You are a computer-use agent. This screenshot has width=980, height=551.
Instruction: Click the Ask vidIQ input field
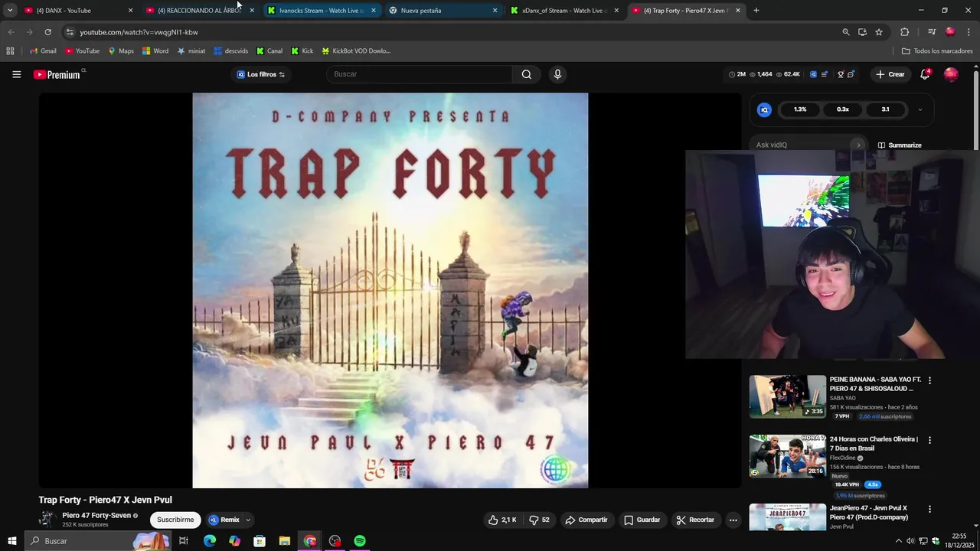pos(804,145)
